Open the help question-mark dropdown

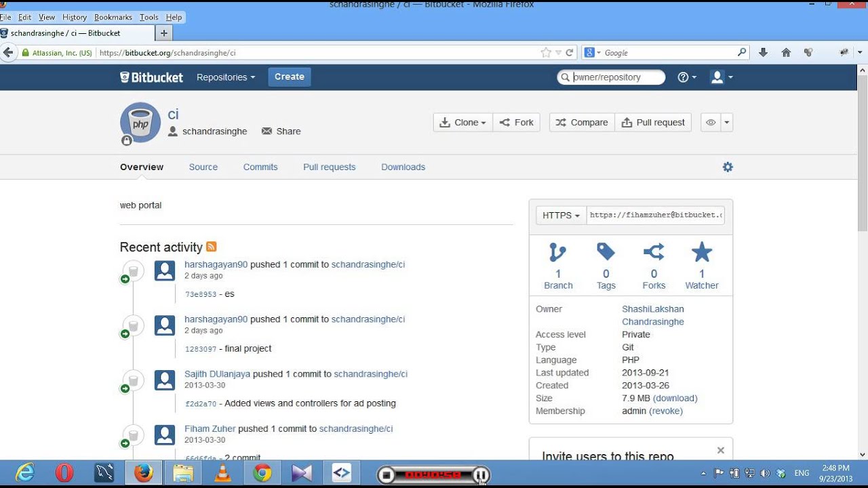687,77
